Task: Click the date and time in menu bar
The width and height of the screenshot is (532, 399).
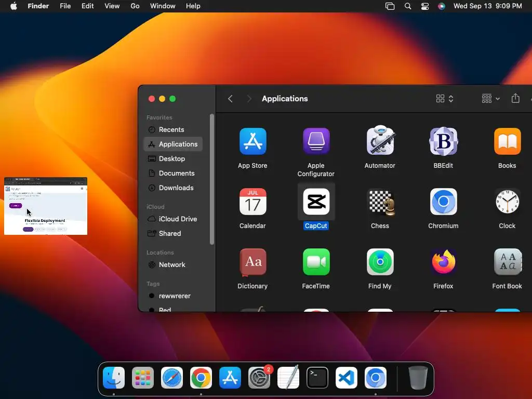Action: point(487,6)
